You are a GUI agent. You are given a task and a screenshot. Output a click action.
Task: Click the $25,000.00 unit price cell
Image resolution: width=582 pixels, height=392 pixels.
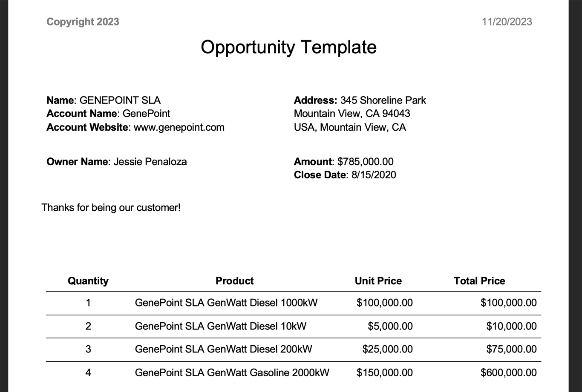[x=387, y=349]
